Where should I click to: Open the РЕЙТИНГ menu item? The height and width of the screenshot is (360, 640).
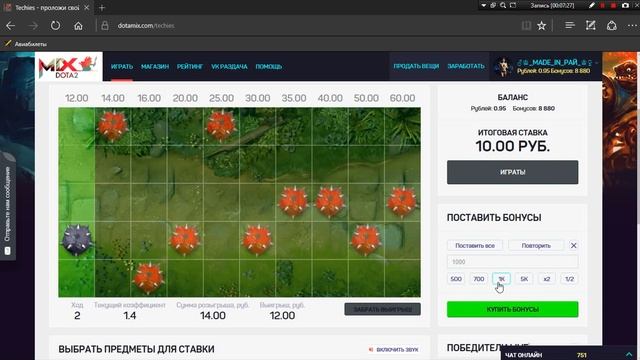click(190, 67)
